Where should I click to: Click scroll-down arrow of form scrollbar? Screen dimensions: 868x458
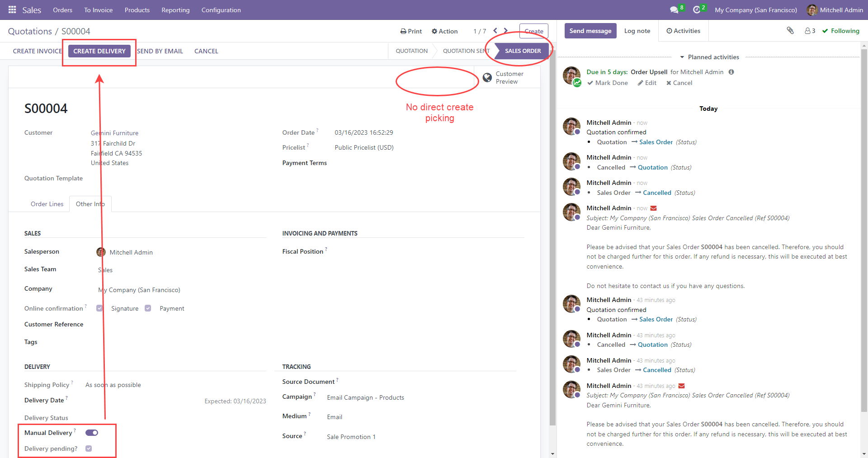[552, 454]
